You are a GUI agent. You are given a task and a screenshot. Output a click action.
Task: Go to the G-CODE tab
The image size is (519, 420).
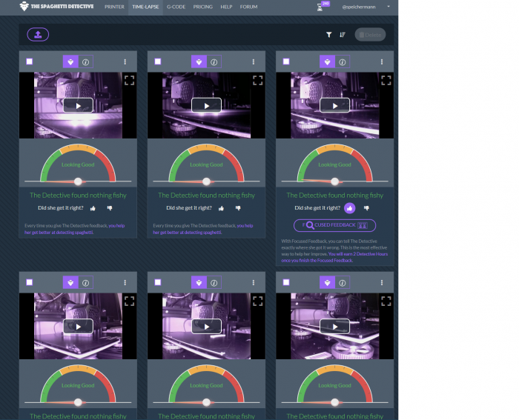pos(176,7)
